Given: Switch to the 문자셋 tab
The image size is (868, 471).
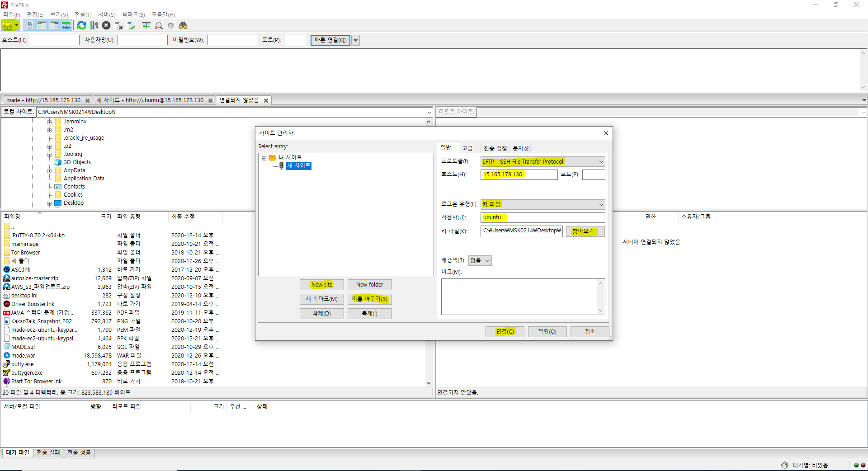Looking at the screenshot, I should pyautogui.click(x=520, y=149).
